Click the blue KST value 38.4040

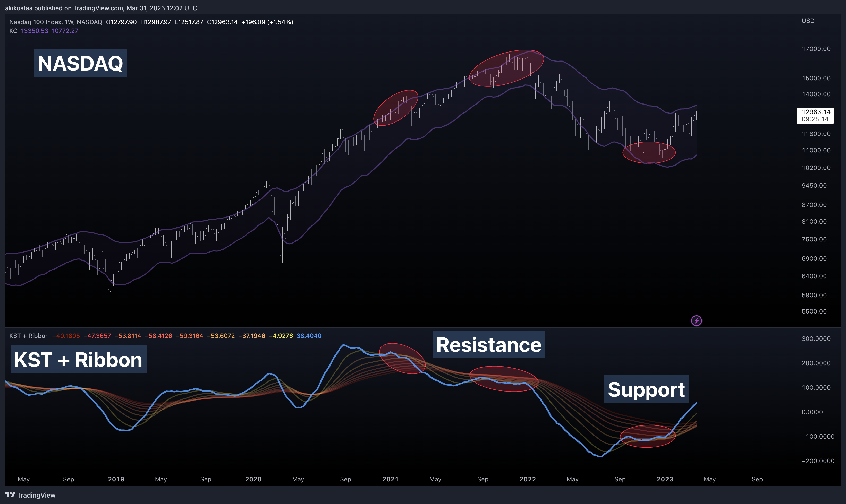pos(309,336)
